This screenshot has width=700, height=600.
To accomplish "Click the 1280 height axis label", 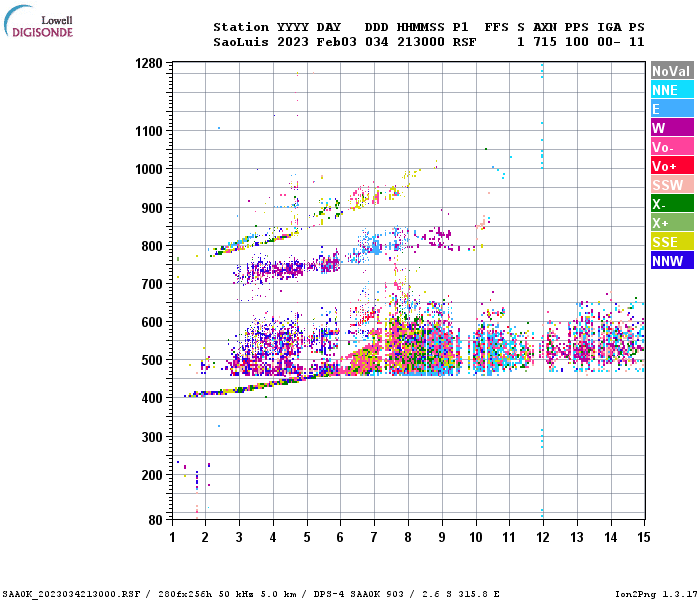I will click(x=149, y=63).
